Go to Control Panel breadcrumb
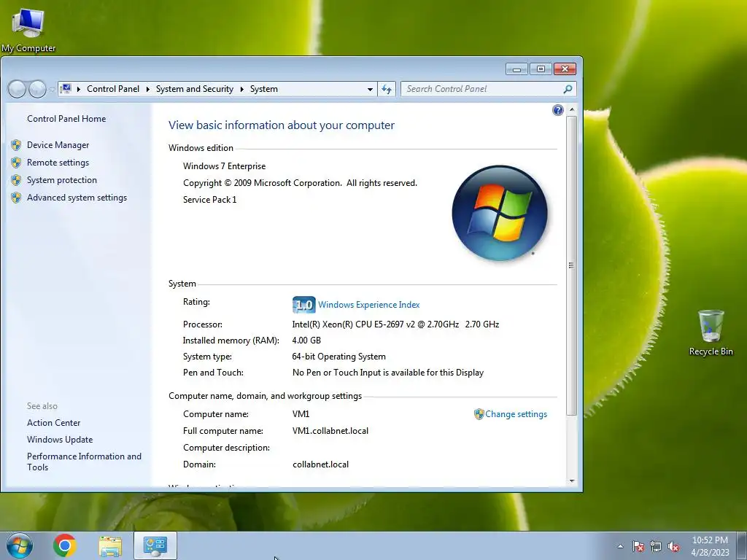747x560 pixels. tap(113, 89)
